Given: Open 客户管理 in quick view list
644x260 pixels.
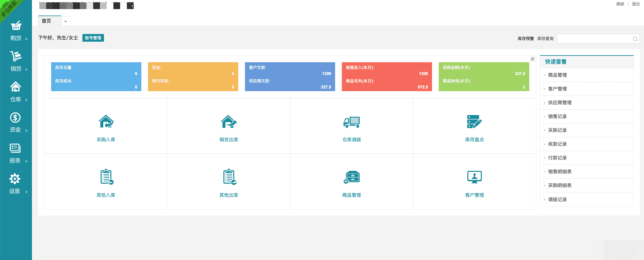Looking at the screenshot, I should pos(557,89).
